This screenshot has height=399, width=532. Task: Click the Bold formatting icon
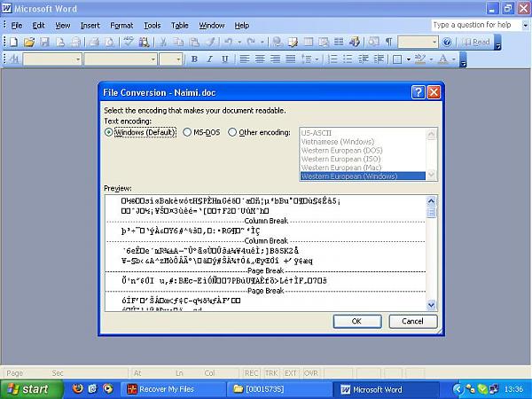[x=194, y=59]
